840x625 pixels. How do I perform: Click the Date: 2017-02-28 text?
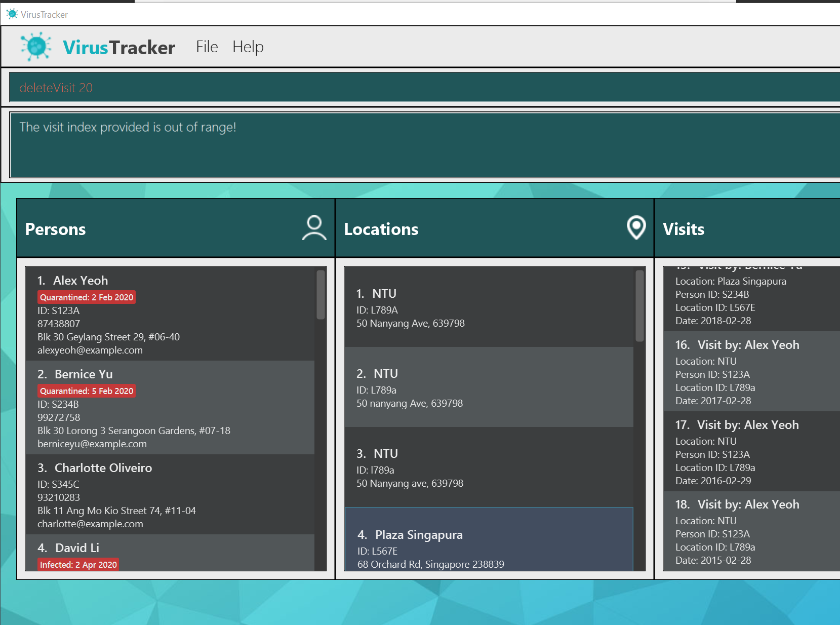click(x=713, y=401)
